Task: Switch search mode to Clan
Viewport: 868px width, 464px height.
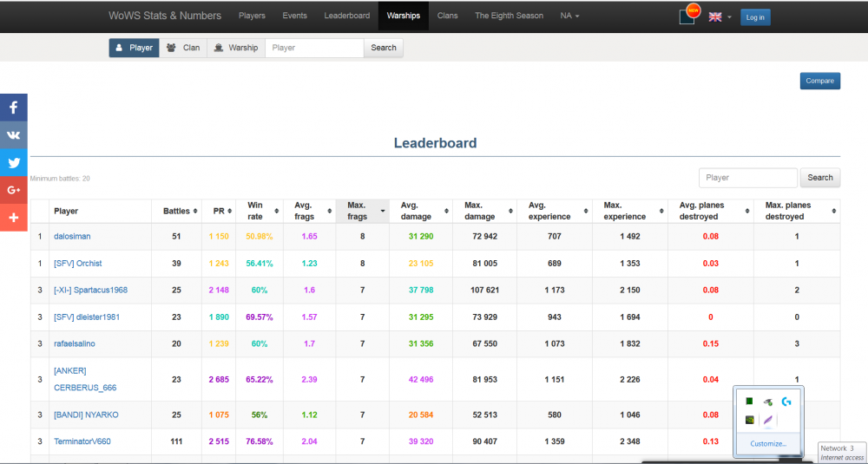Action: (183, 48)
